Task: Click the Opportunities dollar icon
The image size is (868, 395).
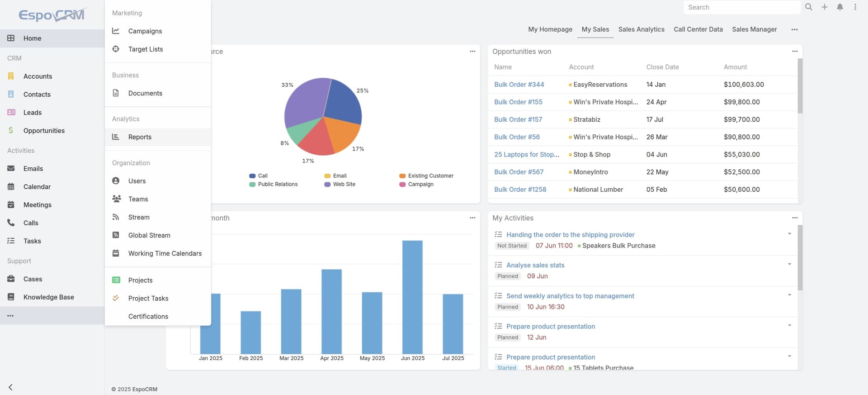Action: click(x=11, y=130)
